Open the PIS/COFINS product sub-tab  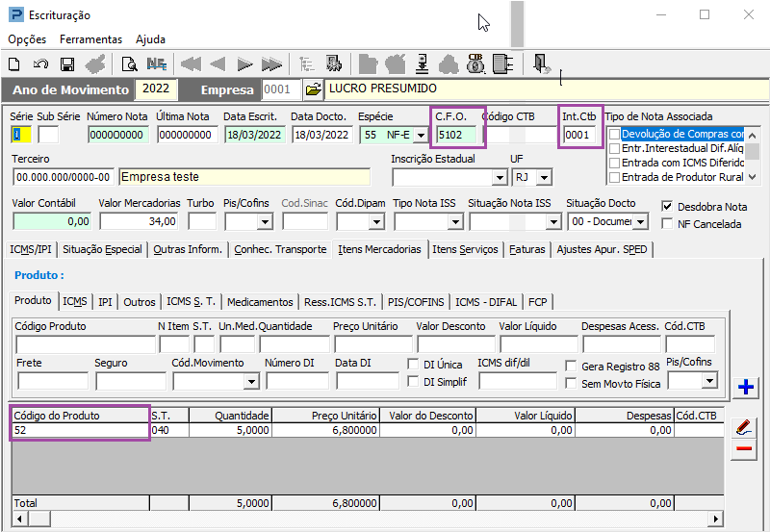(x=416, y=302)
